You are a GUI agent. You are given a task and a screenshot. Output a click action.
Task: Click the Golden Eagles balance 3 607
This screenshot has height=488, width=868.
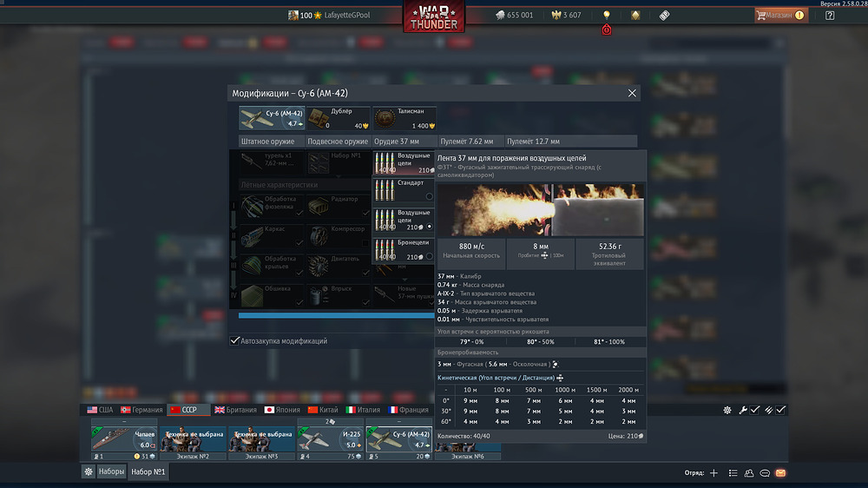click(x=566, y=15)
